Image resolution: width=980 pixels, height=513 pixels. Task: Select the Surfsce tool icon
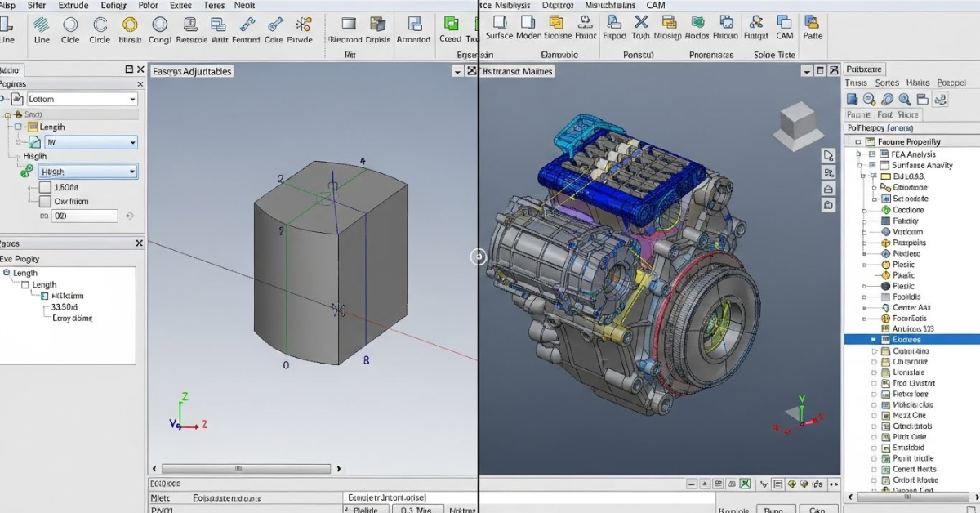[x=499, y=23]
